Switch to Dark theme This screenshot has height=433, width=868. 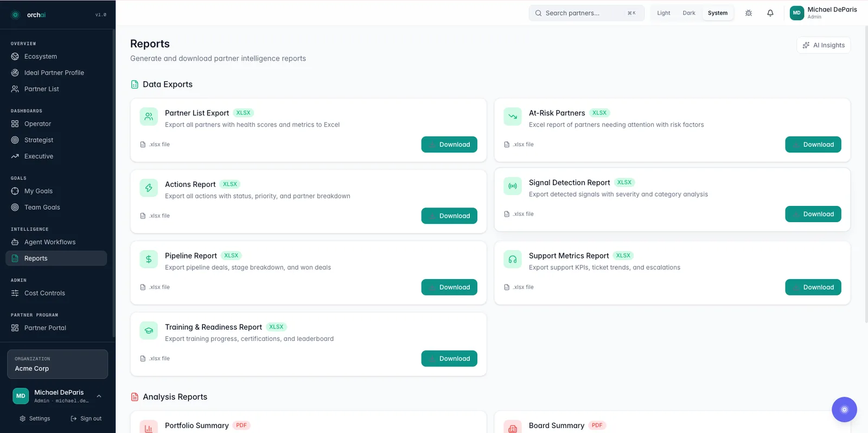689,13
